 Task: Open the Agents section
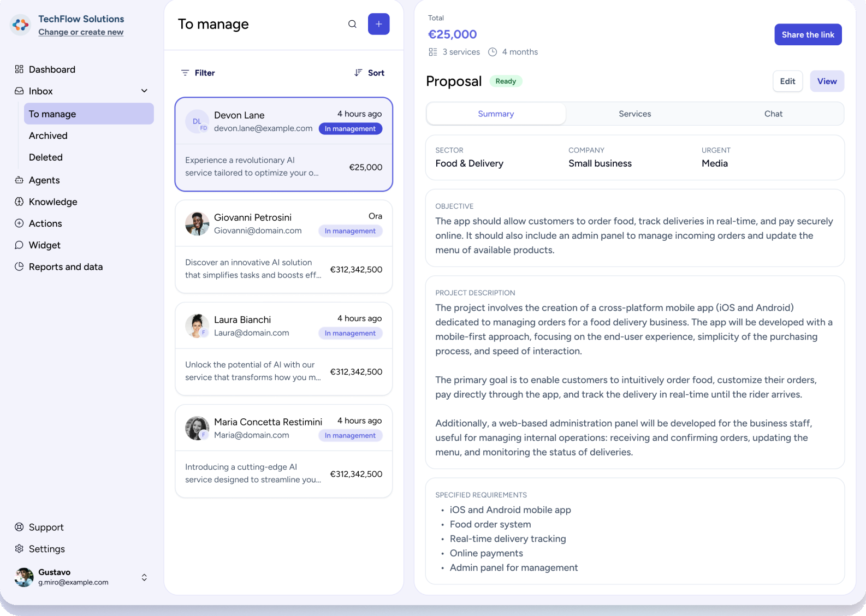[x=44, y=180]
